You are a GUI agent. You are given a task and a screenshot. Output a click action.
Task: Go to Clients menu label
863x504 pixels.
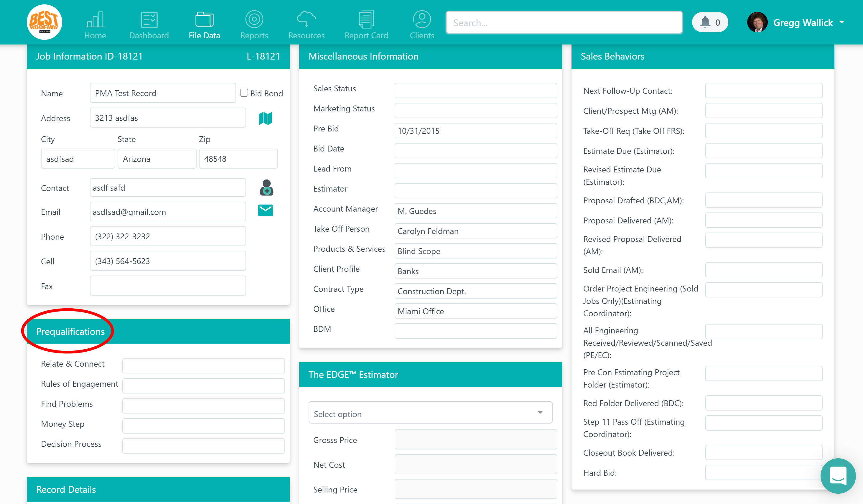tap(422, 36)
